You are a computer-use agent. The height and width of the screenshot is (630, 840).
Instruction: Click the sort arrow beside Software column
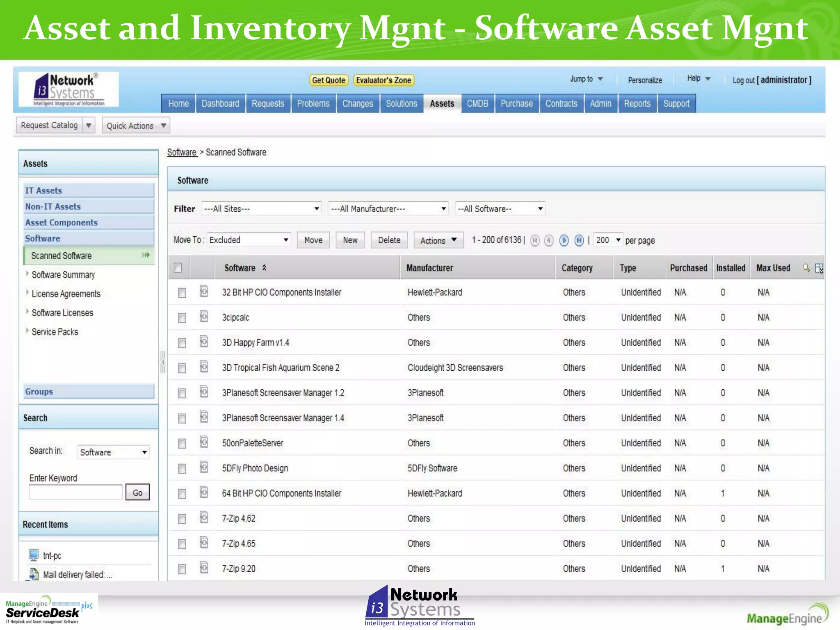[x=264, y=268]
